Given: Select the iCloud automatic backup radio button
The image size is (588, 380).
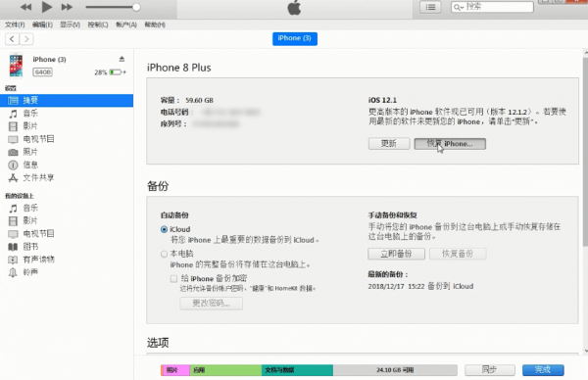Looking at the screenshot, I should (164, 229).
